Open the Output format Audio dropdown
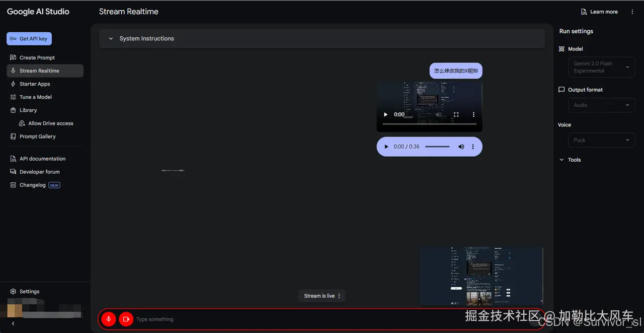 (x=602, y=105)
